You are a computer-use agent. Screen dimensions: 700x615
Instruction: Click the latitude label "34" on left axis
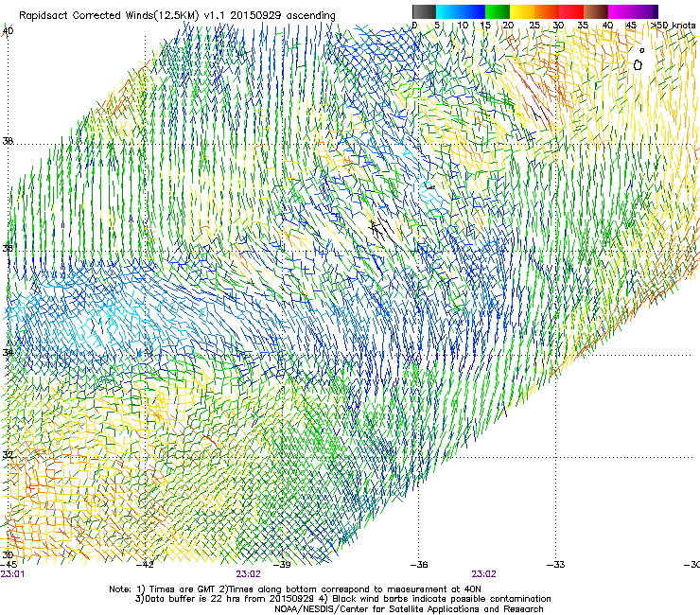pos(8,353)
